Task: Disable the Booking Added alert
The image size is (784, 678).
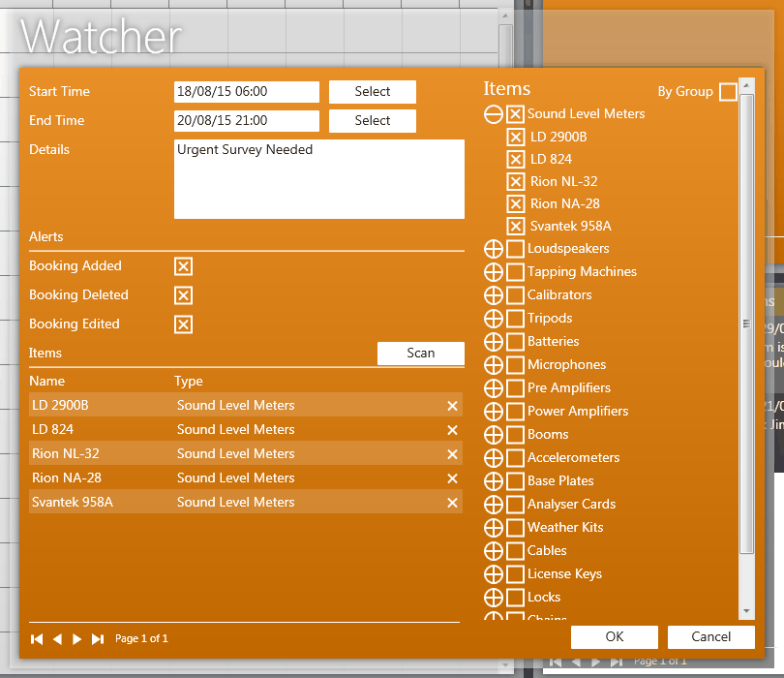Action: (183, 266)
